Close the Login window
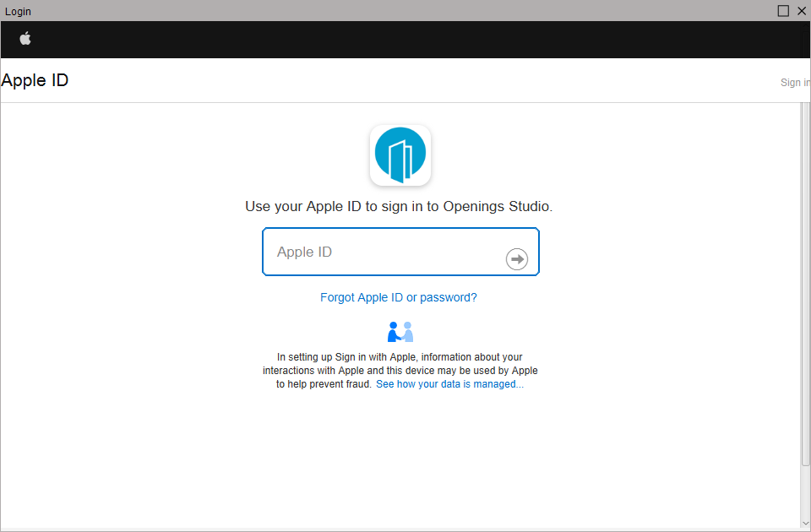 point(802,10)
